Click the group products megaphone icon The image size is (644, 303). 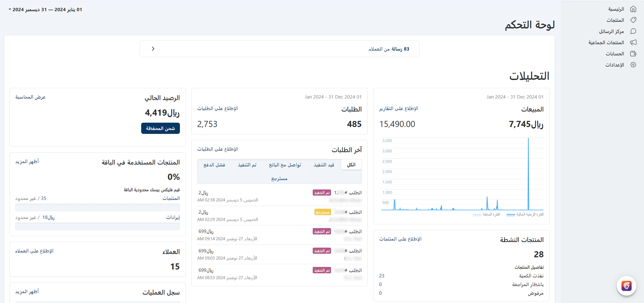click(x=633, y=42)
